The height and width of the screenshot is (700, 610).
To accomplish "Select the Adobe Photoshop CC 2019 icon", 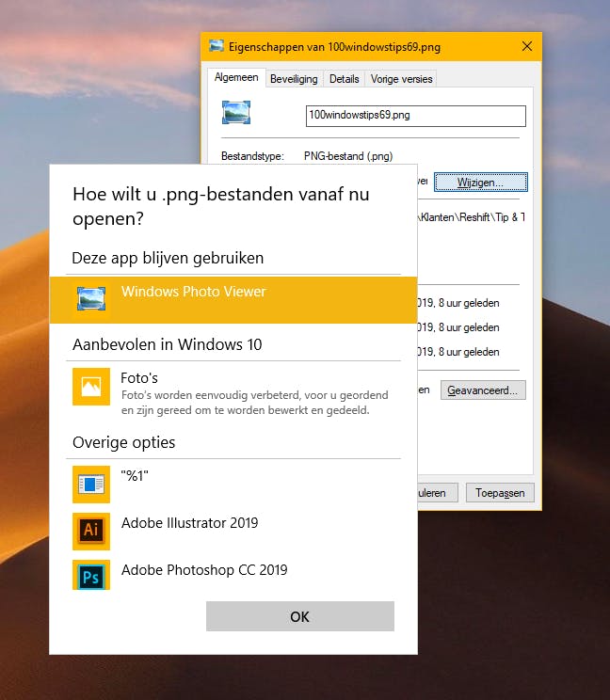I will pyautogui.click(x=91, y=575).
